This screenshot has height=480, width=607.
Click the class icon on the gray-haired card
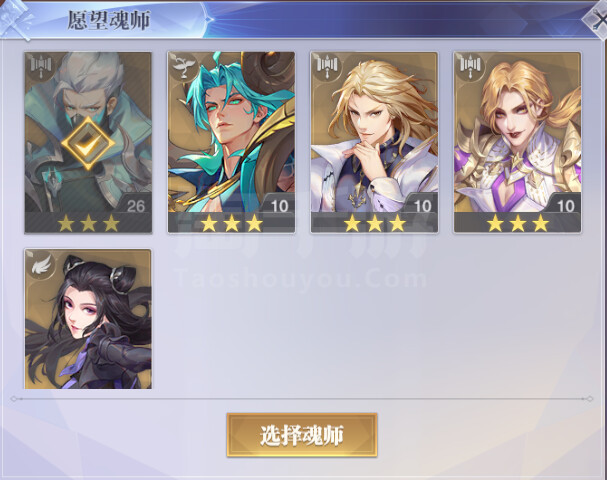[40, 65]
